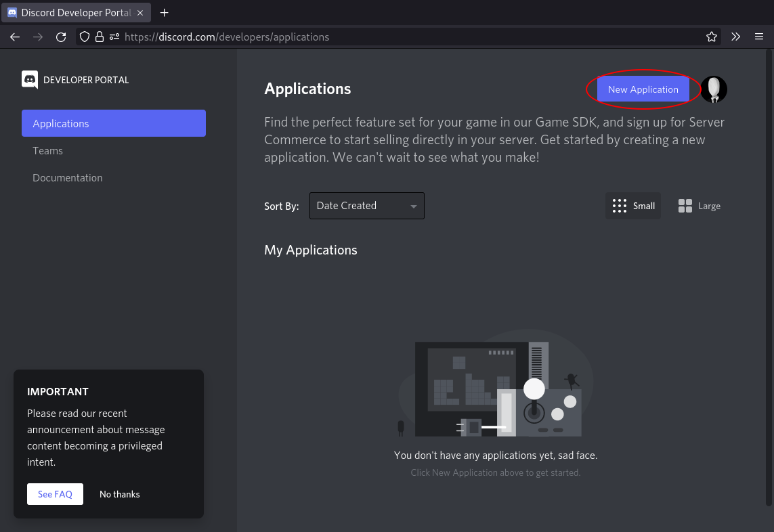This screenshot has height=532, width=774.
Task: Click "You don't have any applications yet" text
Action: pyautogui.click(x=496, y=455)
